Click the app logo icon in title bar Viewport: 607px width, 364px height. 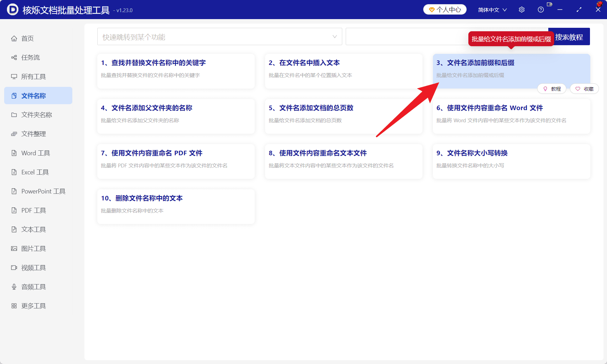[x=13, y=9]
